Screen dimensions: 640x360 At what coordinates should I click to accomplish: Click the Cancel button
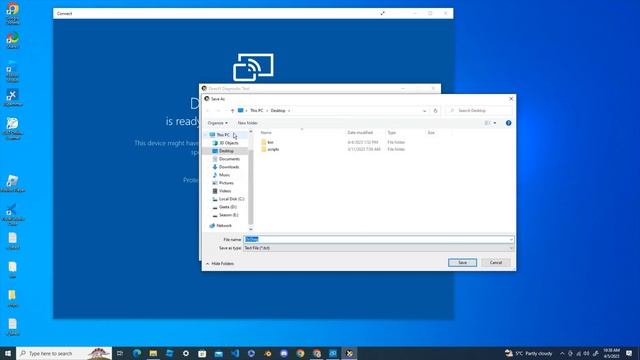[x=496, y=262]
